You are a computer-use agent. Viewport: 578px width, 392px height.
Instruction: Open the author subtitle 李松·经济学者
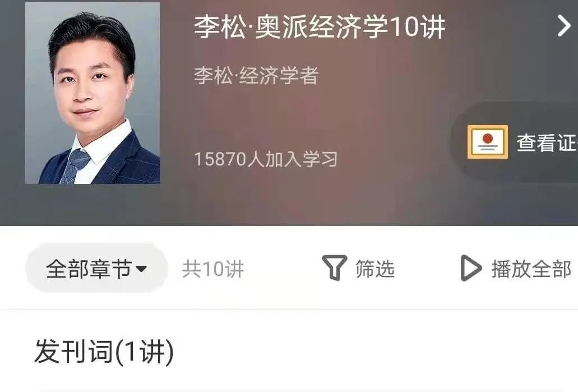(256, 76)
